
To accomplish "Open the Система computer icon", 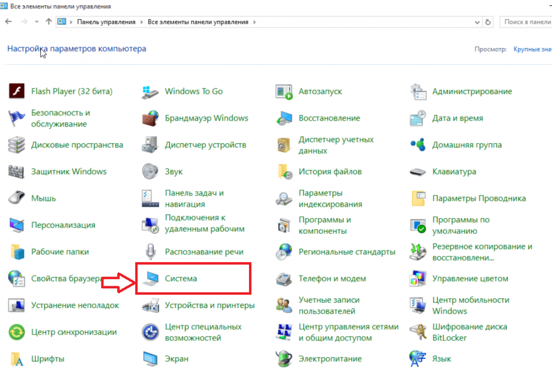I will pyautogui.click(x=151, y=279).
